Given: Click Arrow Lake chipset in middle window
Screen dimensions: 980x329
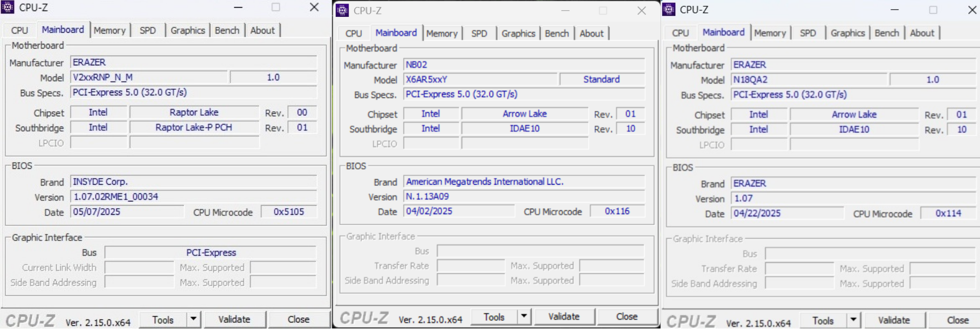Looking at the screenshot, I should (525, 114).
